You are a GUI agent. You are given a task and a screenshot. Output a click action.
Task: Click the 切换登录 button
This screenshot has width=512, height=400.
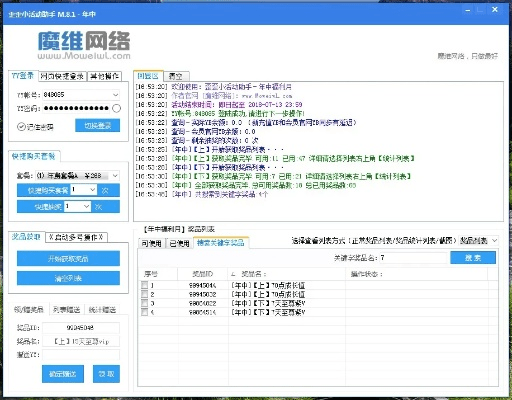pyautogui.click(x=97, y=126)
